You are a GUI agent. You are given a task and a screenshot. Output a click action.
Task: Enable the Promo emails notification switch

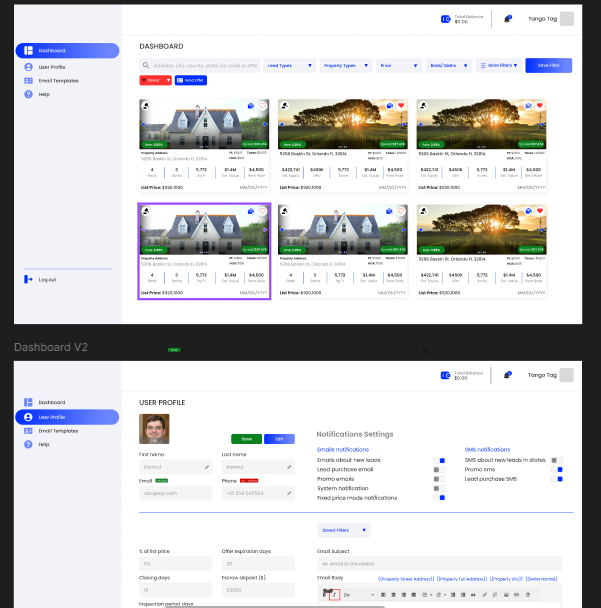pos(439,479)
